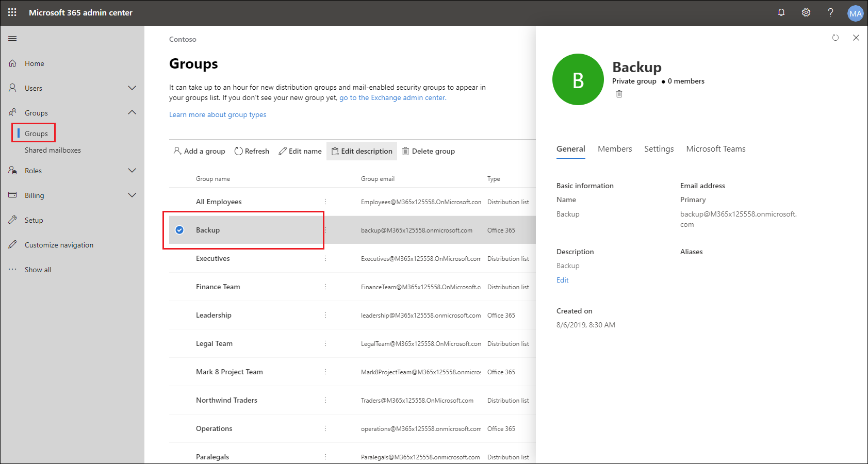This screenshot has width=868, height=464.
Task: Collapse the Groups section chevron
Action: (x=132, y=112)
